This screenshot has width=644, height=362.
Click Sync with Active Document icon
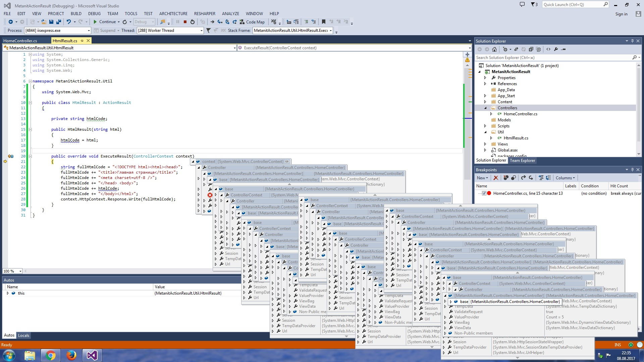[x=516, y=49]
